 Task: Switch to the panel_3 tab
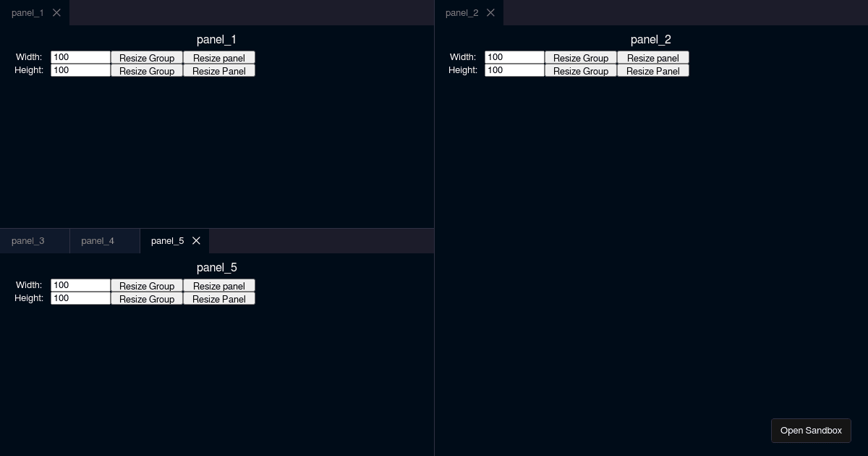pyautogui.click(x=27, y=240)
